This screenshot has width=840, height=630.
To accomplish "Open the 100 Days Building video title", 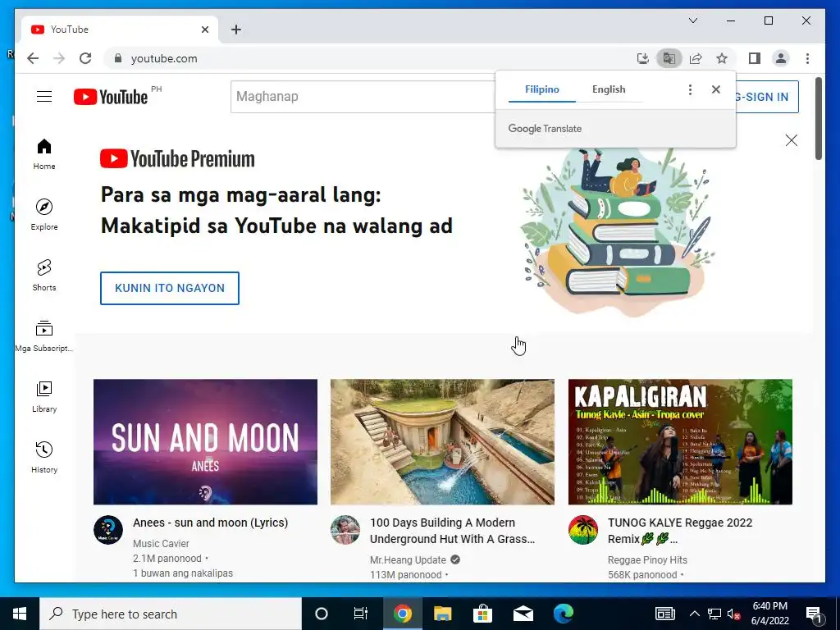I will tap(452, 531).
